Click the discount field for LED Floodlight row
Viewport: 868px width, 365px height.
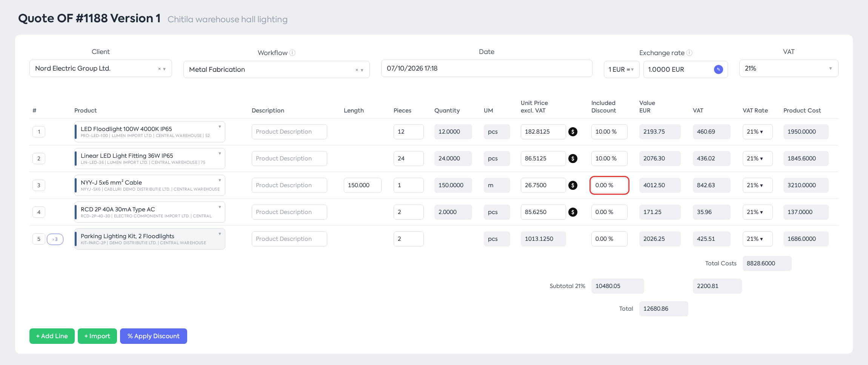pyautogui.click(x=609, y=132)
